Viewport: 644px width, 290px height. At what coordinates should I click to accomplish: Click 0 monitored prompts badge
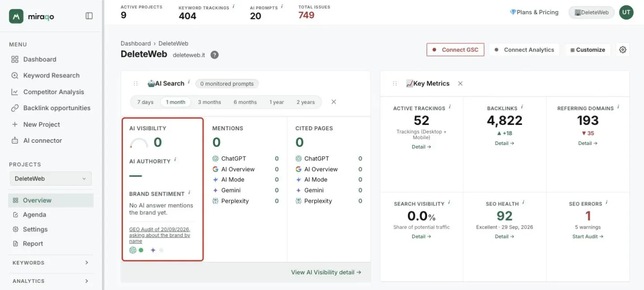pyautogui.click(x=227, y=84)
